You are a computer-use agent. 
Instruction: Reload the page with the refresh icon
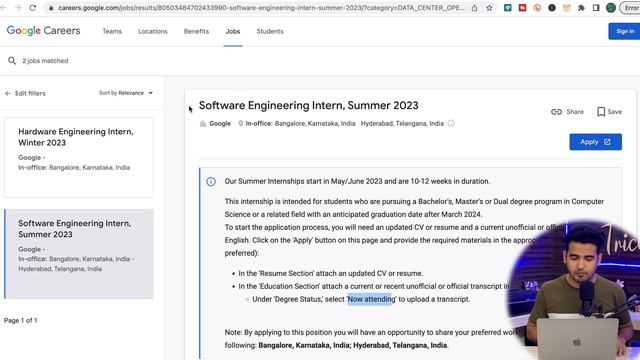click(x=33, y=8)
